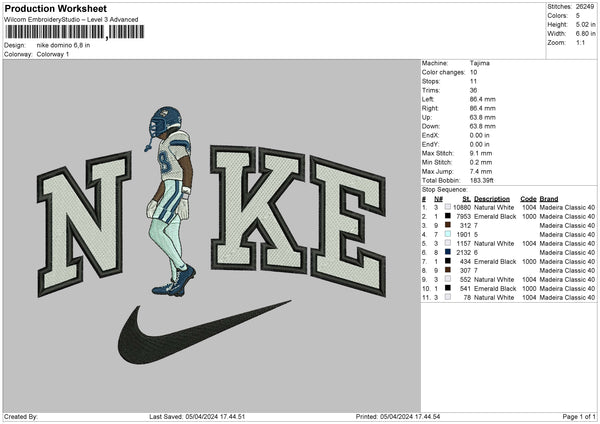The image size is (600, 424).
Task: Click stitch count '78' in stop row 11
Action: (x=467, y=297)
